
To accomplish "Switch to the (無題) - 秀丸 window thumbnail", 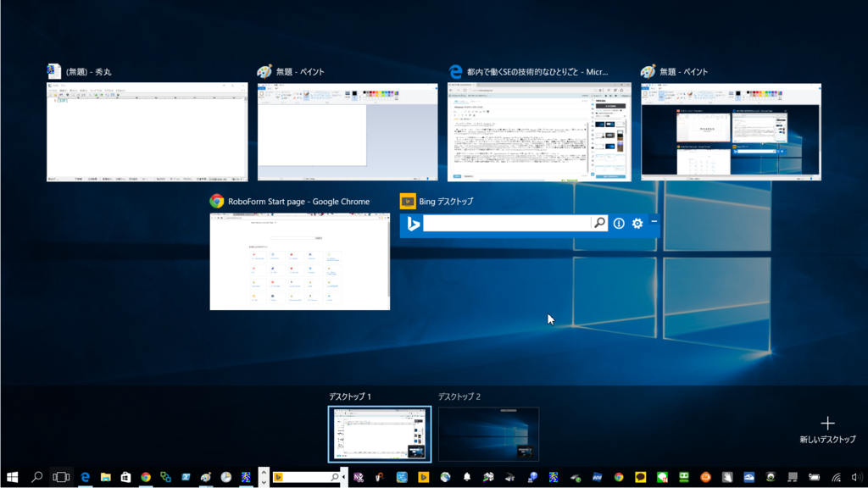I will [147, 132].
